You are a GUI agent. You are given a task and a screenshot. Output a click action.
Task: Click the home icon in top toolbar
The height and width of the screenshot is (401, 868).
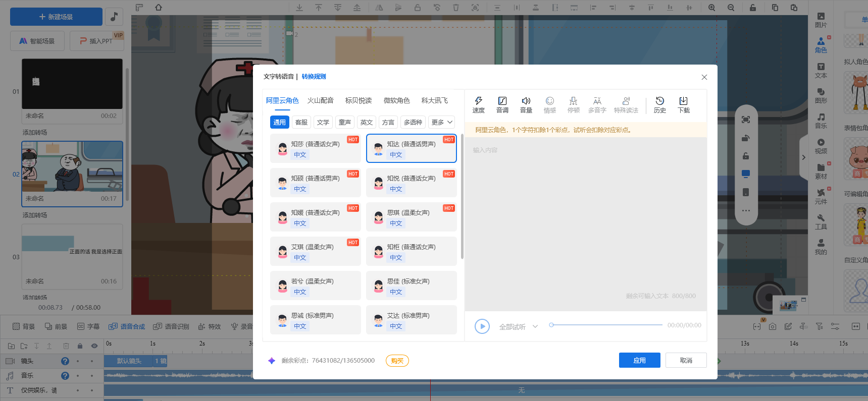click(159, 8)
